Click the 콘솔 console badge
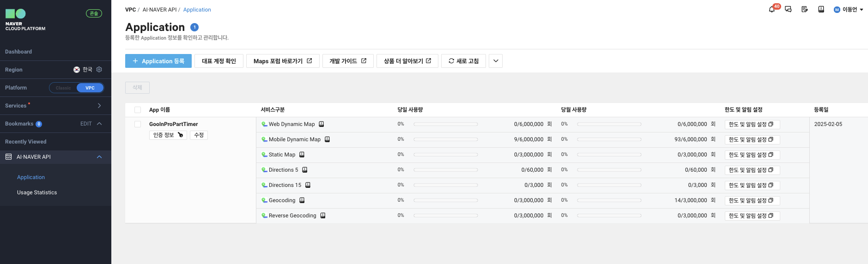This screenshot has height=264, width=868. click(94, 13)
